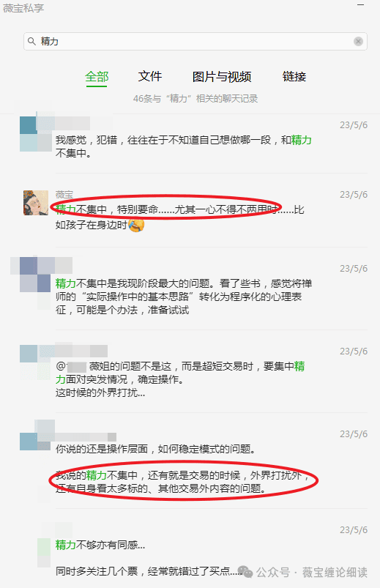Open the message about 超短交易时要集中精力
The height and width of the screenshot is (588, 380).
pyautogui.click(x=193, y=372)
